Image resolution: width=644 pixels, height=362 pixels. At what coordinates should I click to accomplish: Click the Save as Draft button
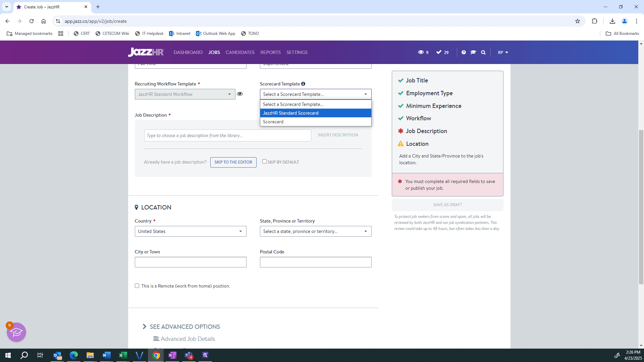[447, 205]
